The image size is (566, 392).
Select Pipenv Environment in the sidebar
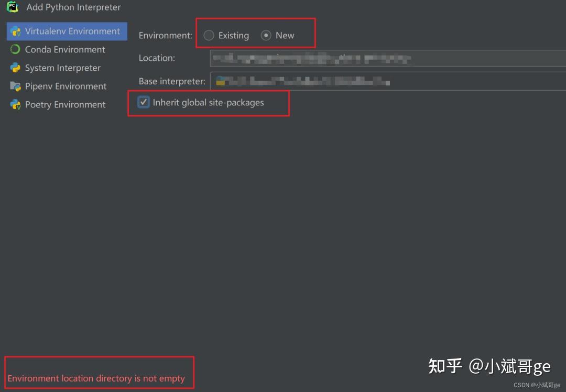tap(66, 86)
